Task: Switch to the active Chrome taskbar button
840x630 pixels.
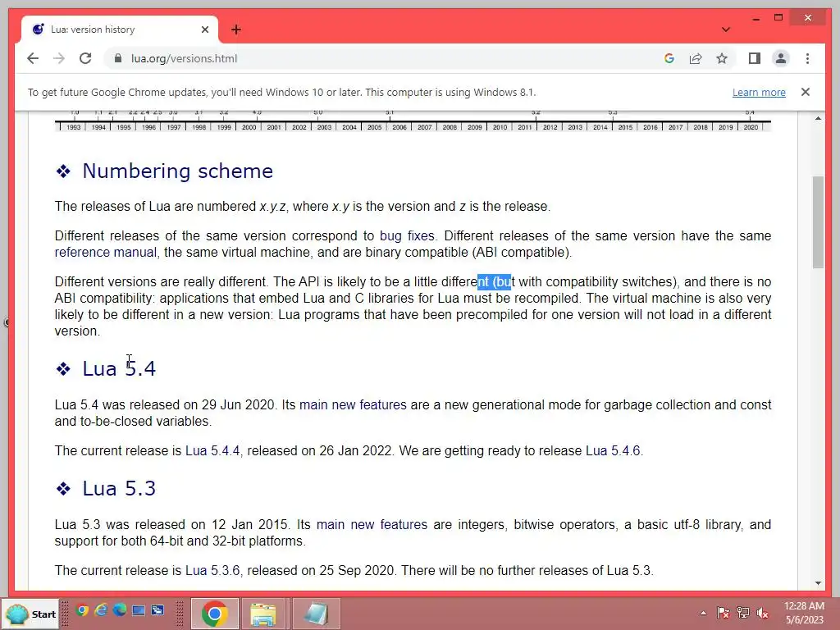Action: click(215, 614)
